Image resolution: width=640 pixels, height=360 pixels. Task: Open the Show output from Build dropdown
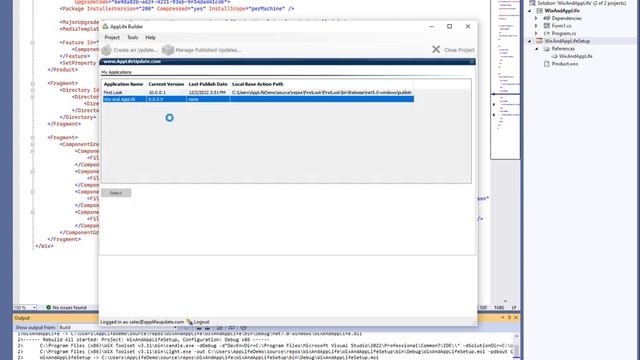118,328
